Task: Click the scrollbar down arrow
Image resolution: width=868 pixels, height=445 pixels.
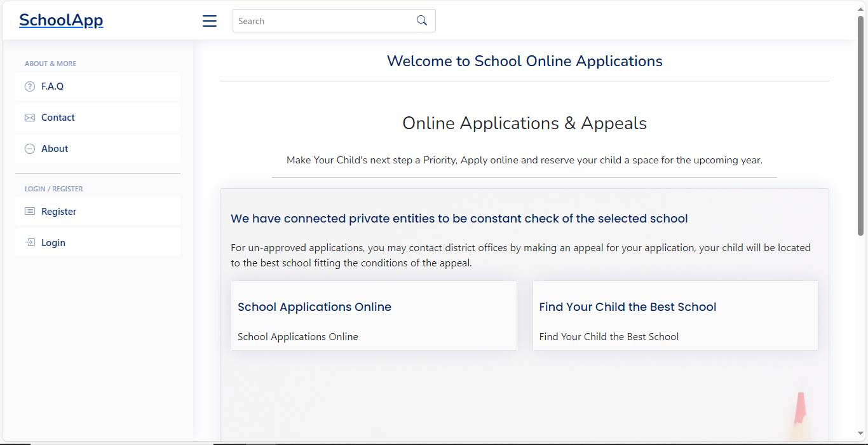Action: [x=861, y=434]
